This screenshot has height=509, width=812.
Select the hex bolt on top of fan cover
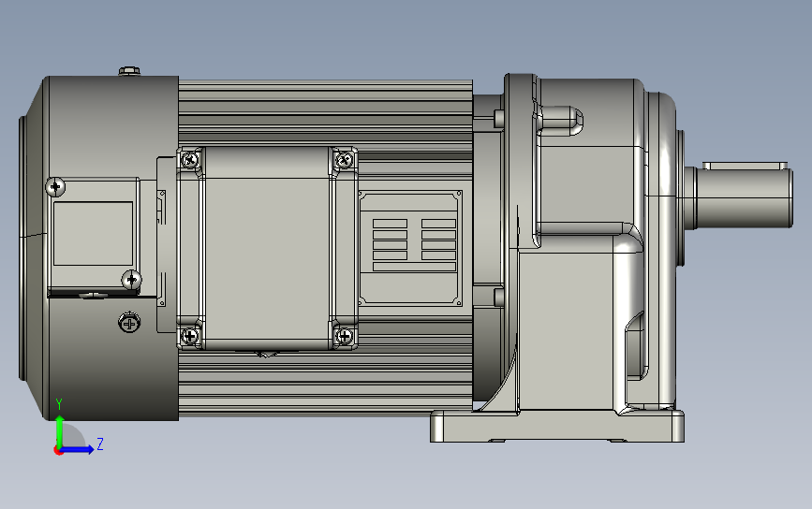click(x=129, y=71)
